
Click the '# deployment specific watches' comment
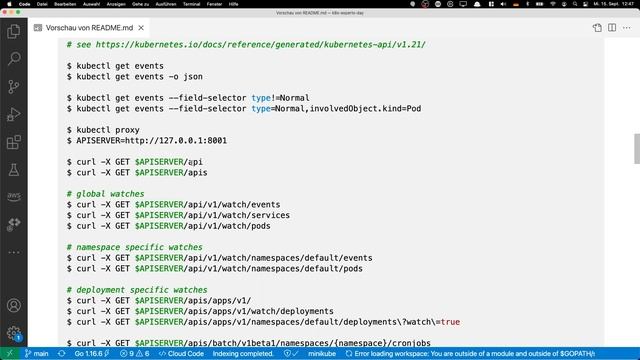[x=137, y=290]
